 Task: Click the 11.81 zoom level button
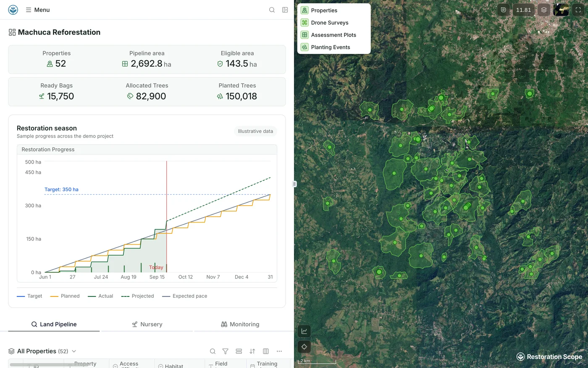[x=523, y=10]
